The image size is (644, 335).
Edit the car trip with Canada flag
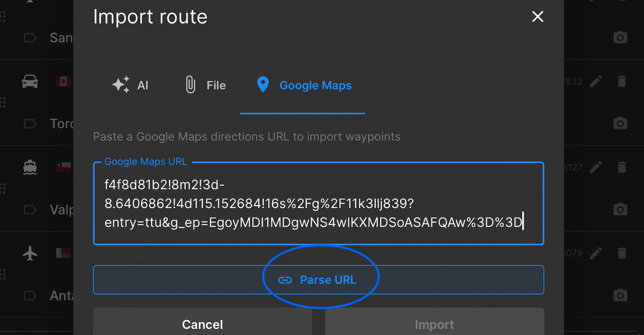click(596, 81)
